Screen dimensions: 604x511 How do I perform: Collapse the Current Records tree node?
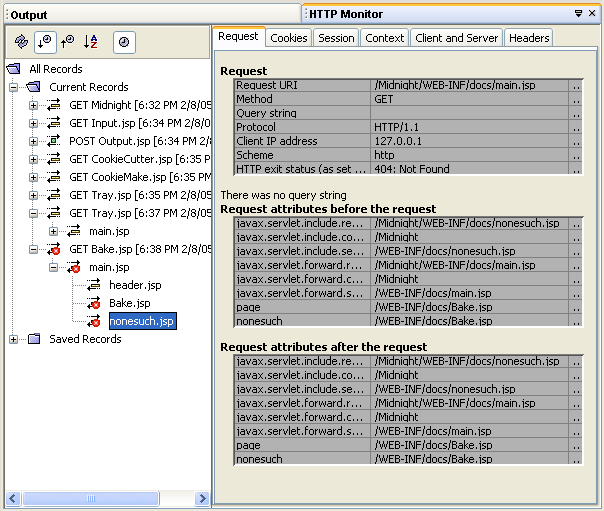[x=13, y=87]
